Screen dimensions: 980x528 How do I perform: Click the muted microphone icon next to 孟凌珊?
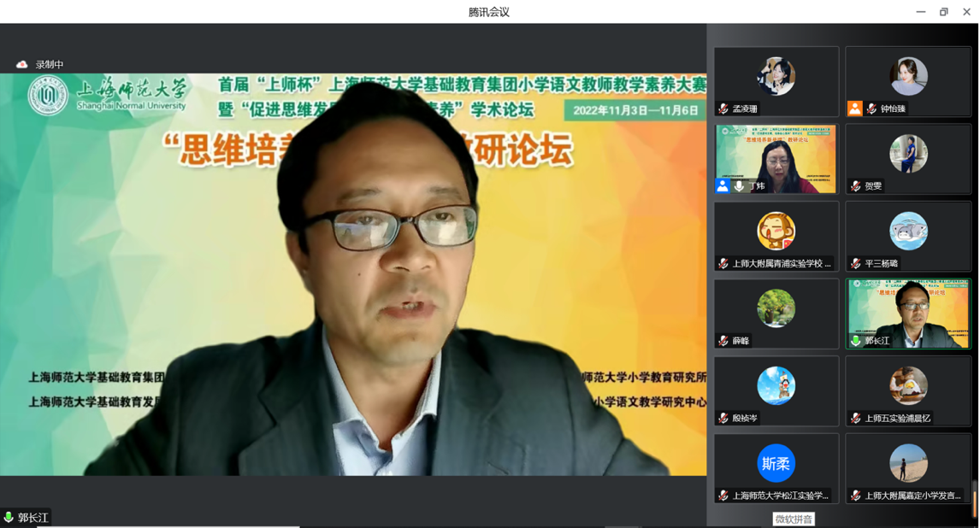click(723, 109)
